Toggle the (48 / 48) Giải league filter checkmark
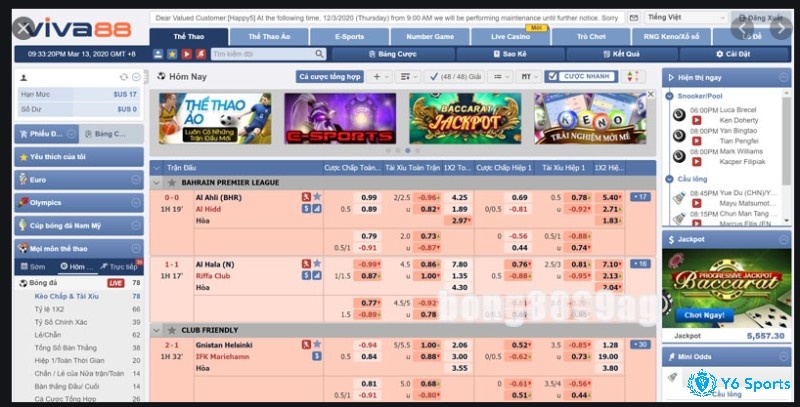 pos(434,77)
